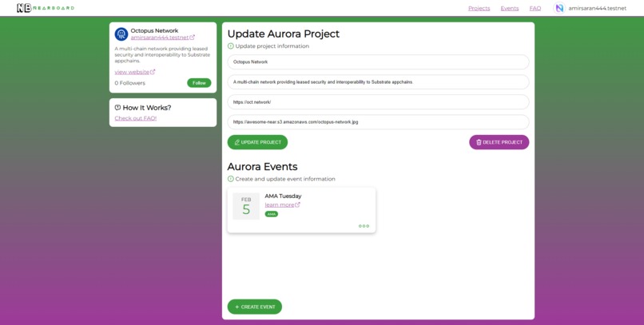644x325 pixels.
Task: Focus the project name field Octopus Network
Action: (378, 62)
